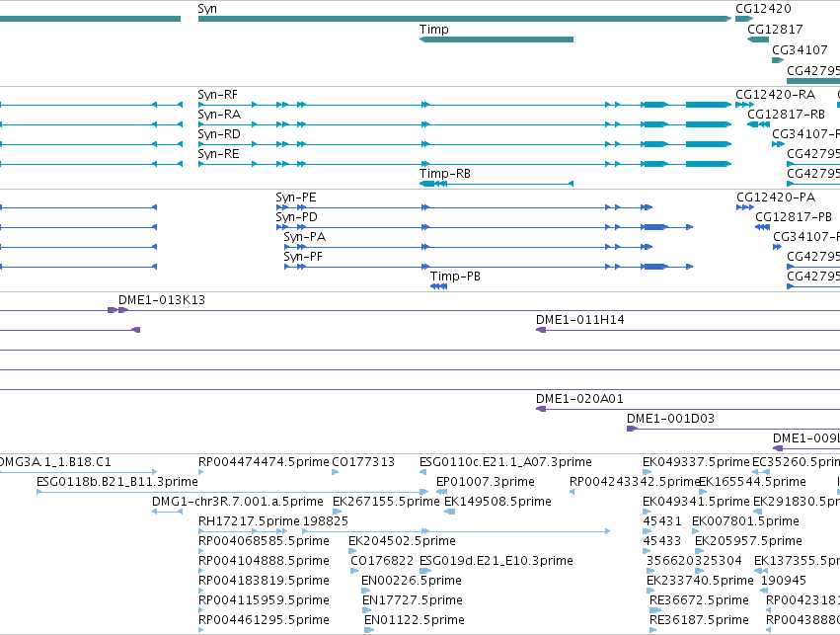Click EST ESG0118b.B21_B11.3prime
Screen dimensions: 840x635
(117, 482)
